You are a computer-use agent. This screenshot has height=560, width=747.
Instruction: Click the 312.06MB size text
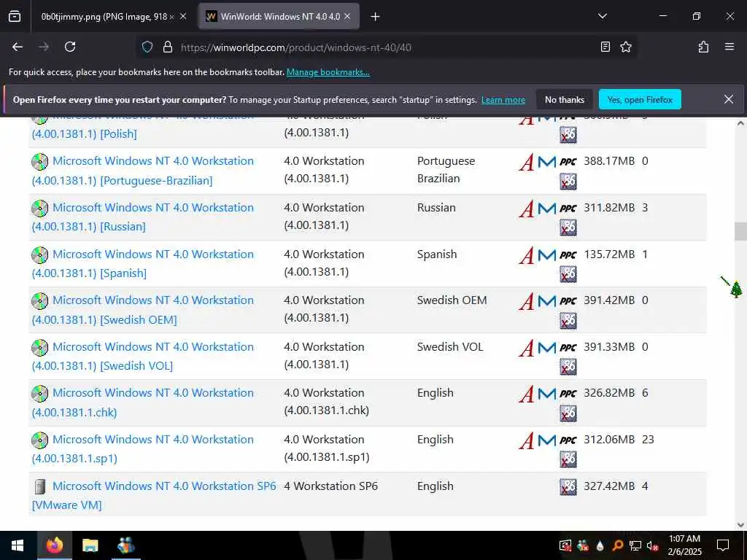(x=609, y=440)
